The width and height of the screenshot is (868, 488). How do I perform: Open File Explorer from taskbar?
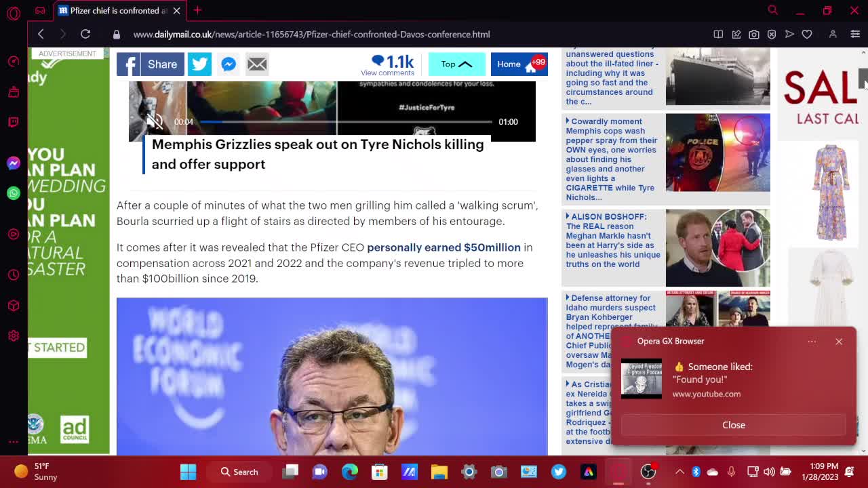[439, 472]
